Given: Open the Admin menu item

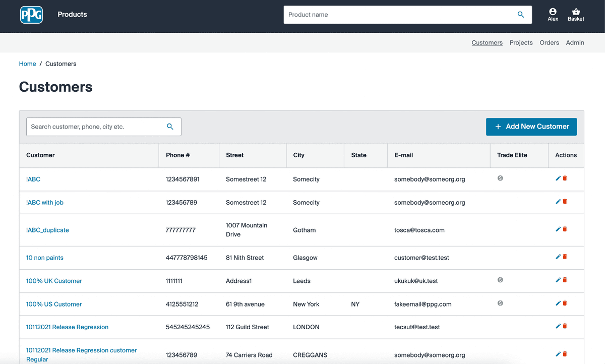Looking at the screenshot, I should (575, 43).
